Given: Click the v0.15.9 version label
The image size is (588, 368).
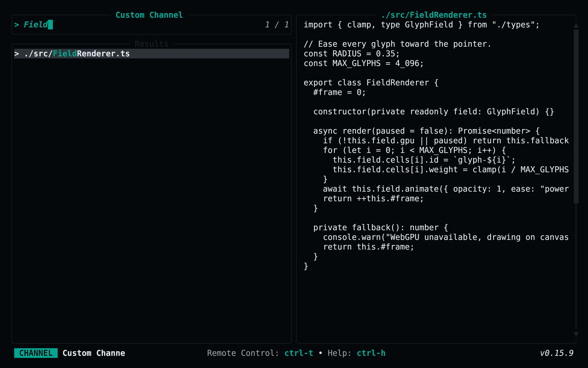Looking at the screenshot, I should click(556, 353).
